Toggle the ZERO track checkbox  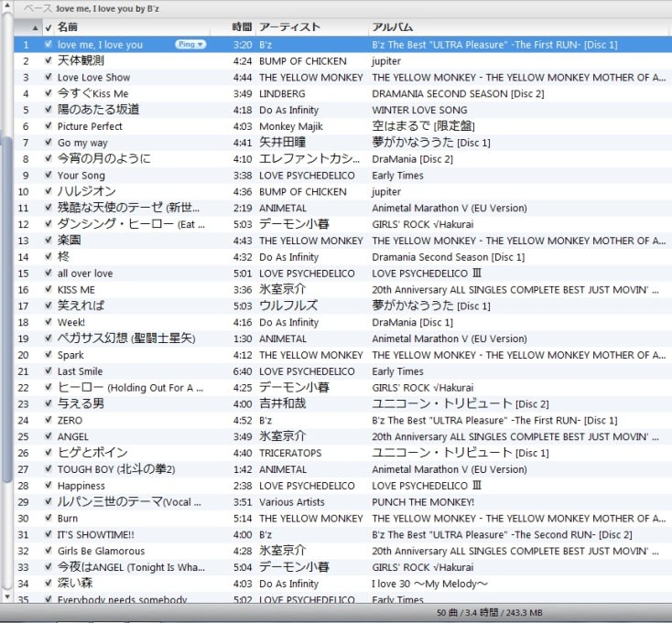click(x=49, y=420)
